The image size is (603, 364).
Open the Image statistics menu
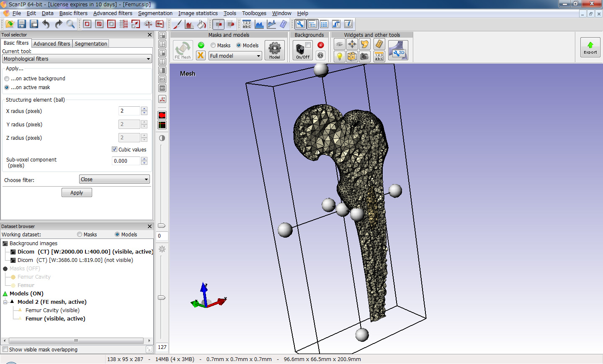198,13
